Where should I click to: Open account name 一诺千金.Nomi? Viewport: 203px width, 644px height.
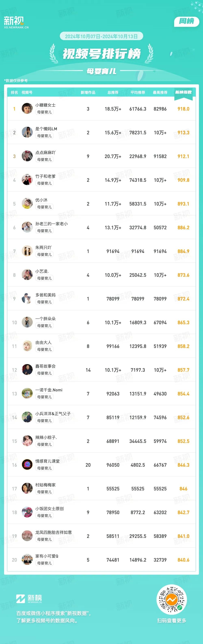coord(49,390)
